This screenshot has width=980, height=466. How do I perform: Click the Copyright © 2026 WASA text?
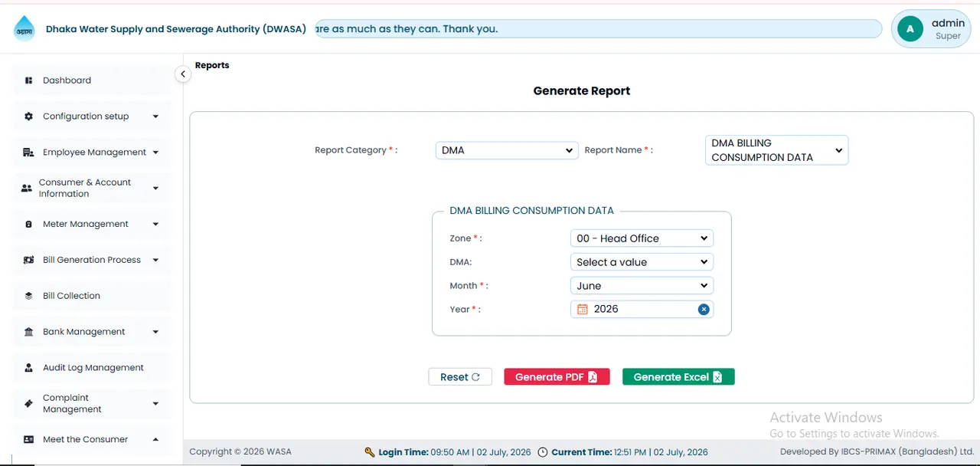click(240, 452)
